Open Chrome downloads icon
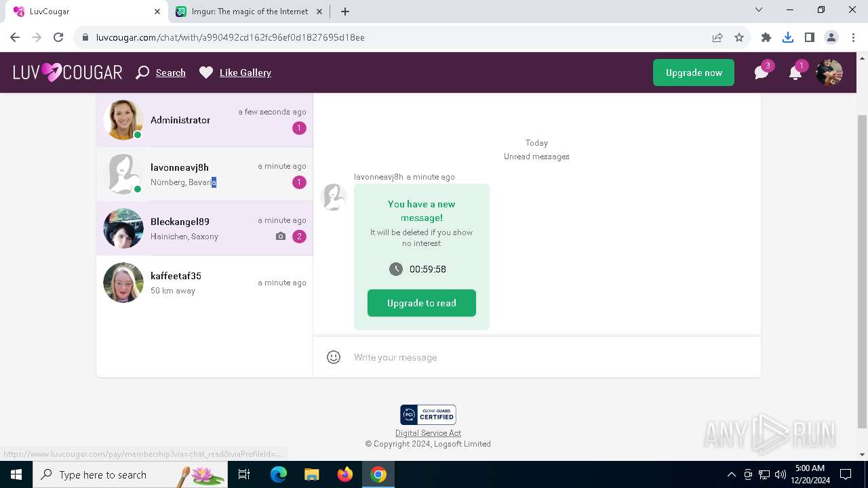The width and height of the screenshot is (868, 488). [x=788, y=37]
